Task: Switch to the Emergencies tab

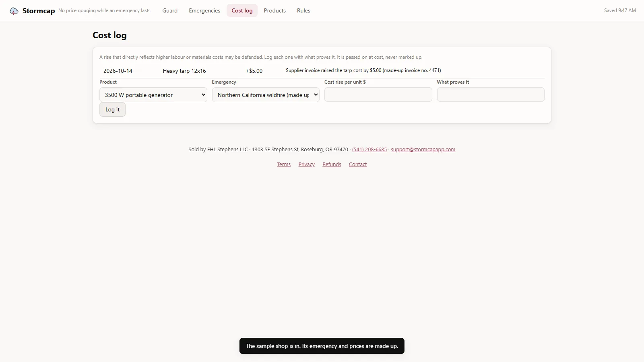Action: tap(204, 10)
